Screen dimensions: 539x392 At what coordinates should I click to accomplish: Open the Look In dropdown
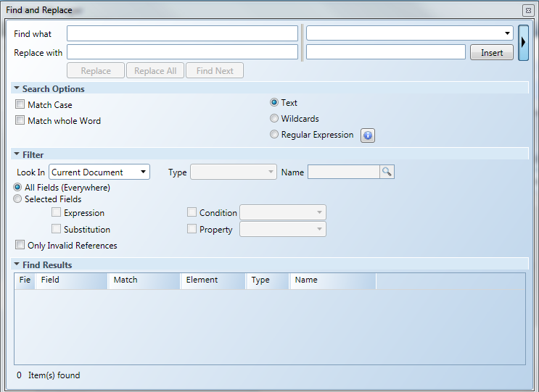coord(99,172)
